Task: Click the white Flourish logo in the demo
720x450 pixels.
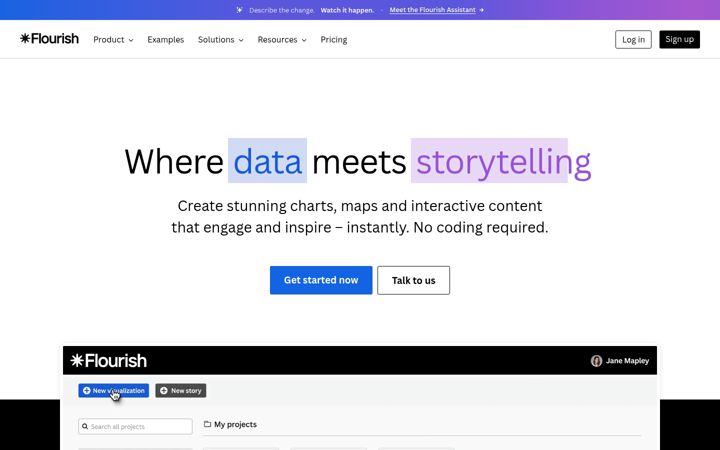Action: [x=109, y=360]
